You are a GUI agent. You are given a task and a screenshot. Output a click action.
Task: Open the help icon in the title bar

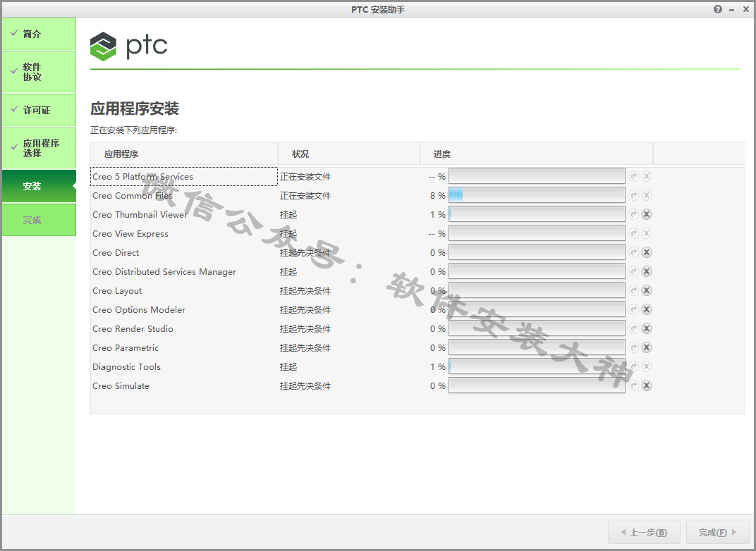click(718, 9)
